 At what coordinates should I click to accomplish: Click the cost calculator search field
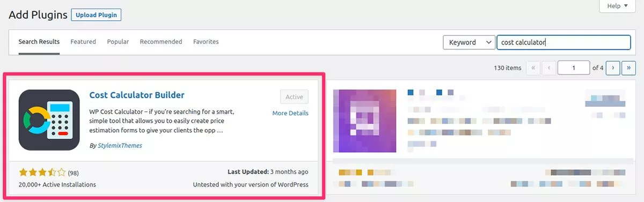(563, 42)
